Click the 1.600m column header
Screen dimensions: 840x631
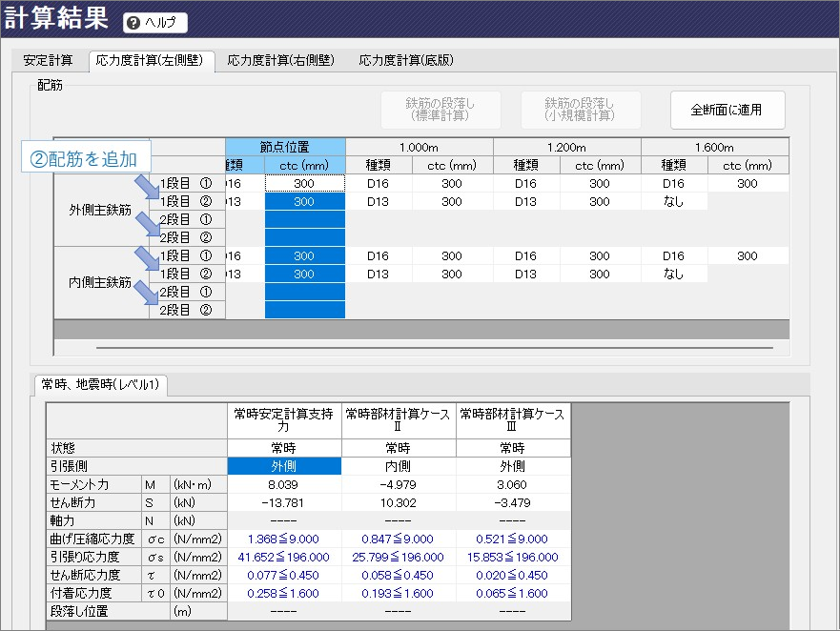[x=714, y=147]
